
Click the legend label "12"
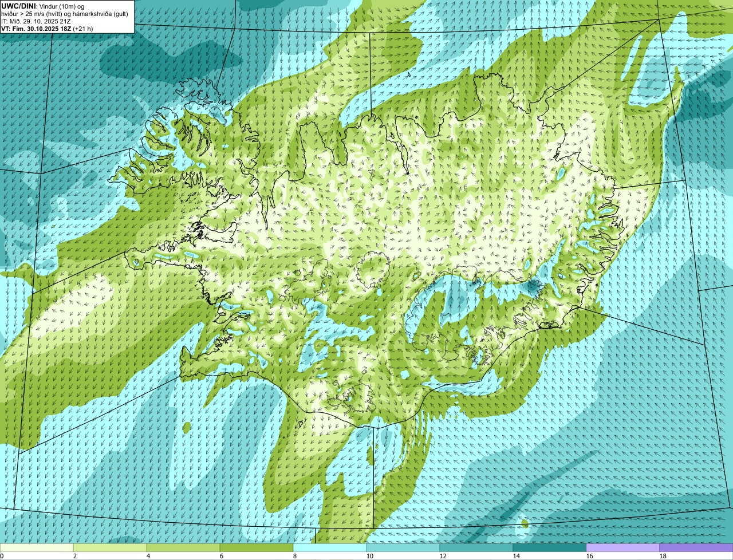click(443, 556)
